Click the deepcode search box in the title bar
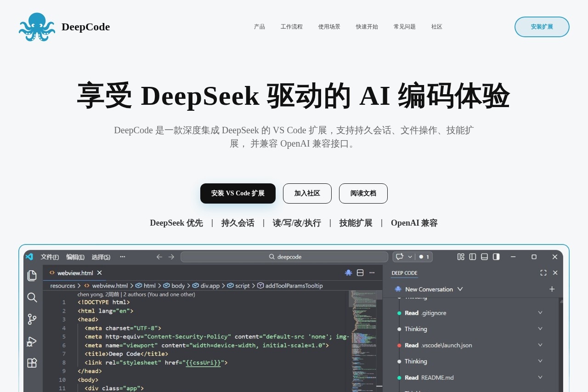 coord(284,257)
